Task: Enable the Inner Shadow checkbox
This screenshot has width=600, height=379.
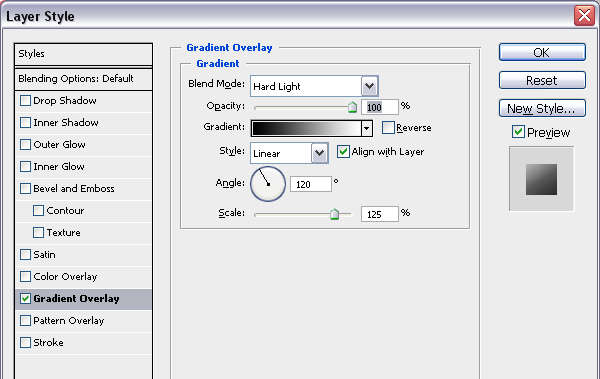Action: (x=25, y=123)
